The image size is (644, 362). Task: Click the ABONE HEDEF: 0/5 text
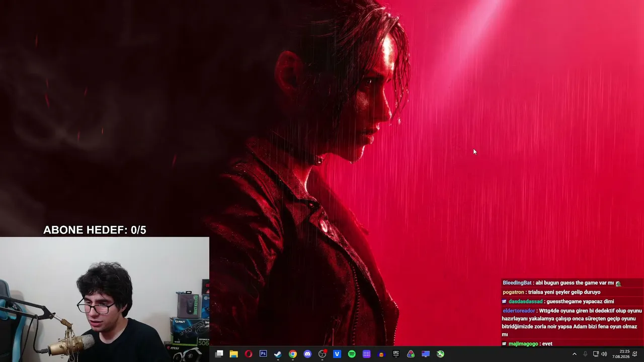pyautogui.click(x=95, y=230)
